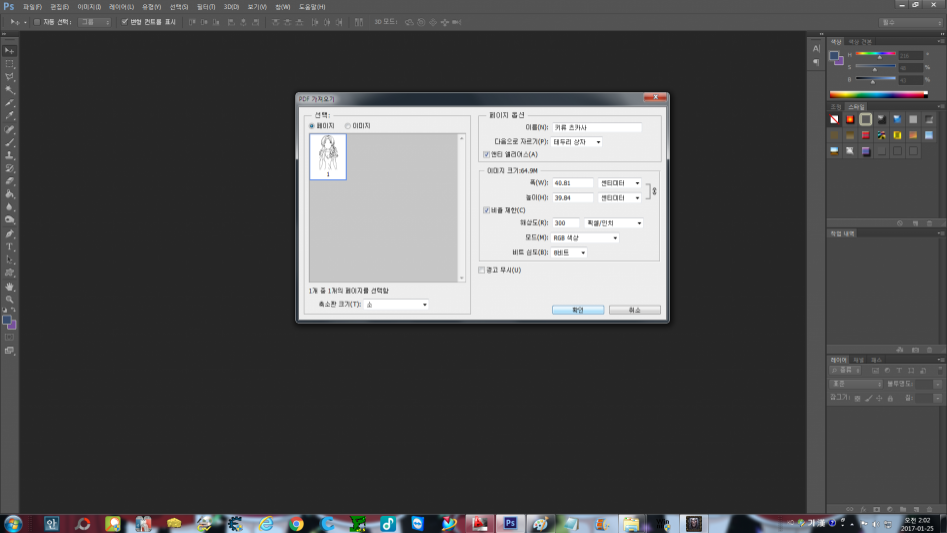
Task: Toggle the 비율 제한 checkbox
Action: tap(486, 210)
